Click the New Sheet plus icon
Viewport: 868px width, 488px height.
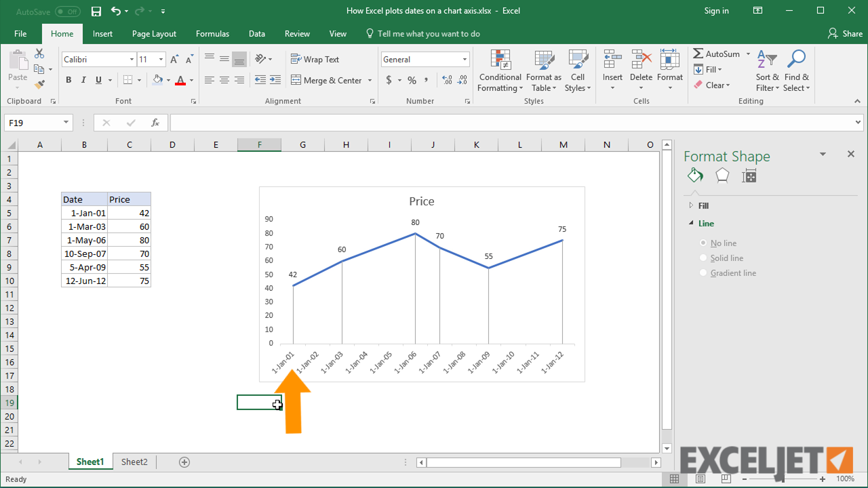coord(184,462)
